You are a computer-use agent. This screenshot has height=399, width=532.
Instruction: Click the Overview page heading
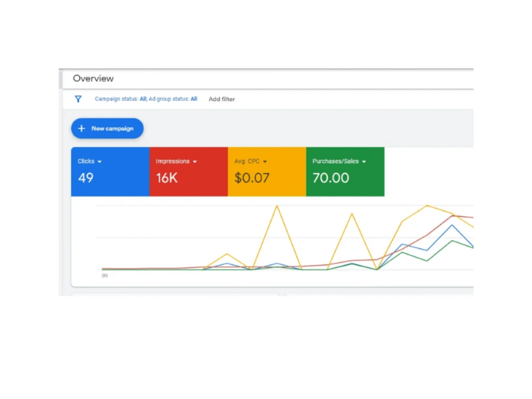[x=93, y=78]
